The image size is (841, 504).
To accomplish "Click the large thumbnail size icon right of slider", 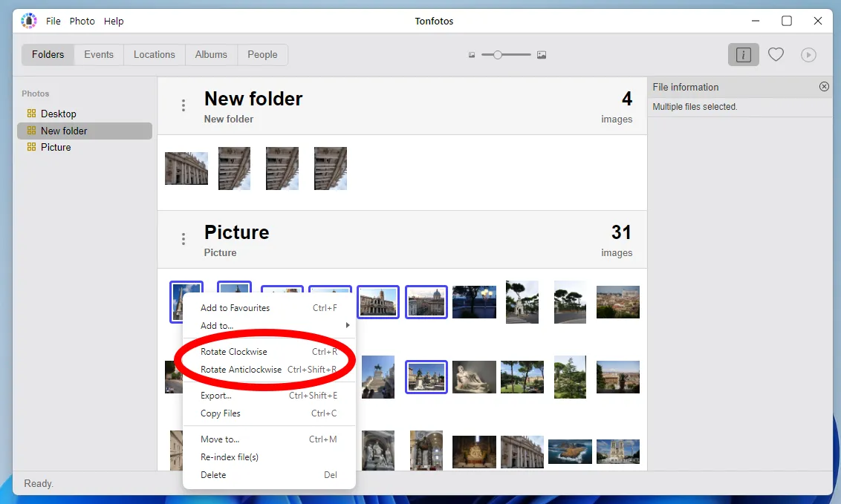I will [542, 54].
